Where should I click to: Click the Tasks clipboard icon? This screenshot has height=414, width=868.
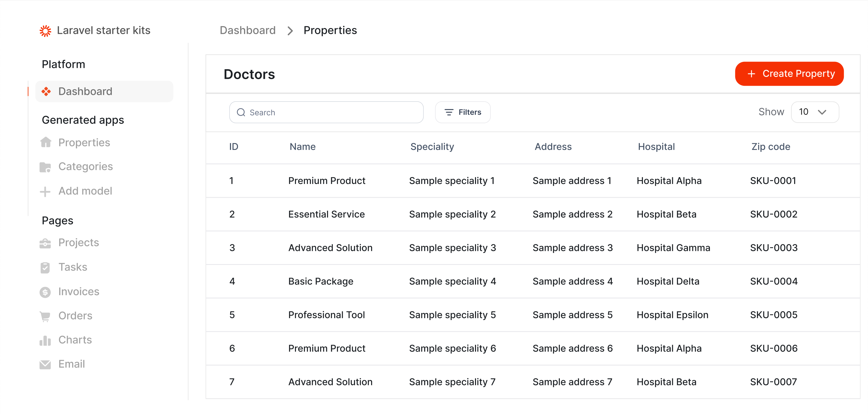click(45, 267)
